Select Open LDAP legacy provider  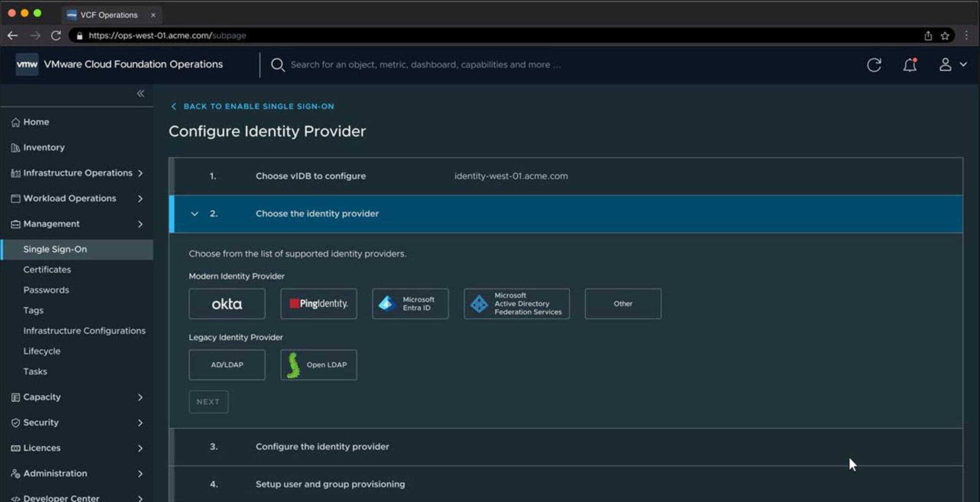[x=318, y=365]
